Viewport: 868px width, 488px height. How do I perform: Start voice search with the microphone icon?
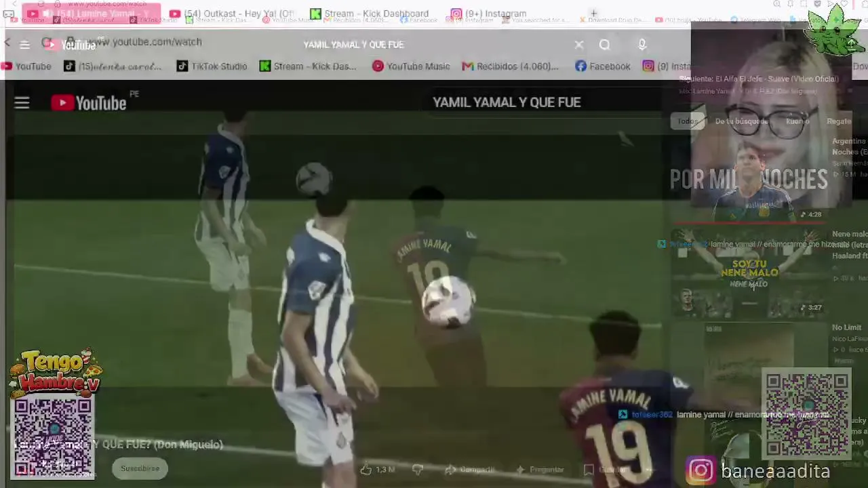[642, 45]
